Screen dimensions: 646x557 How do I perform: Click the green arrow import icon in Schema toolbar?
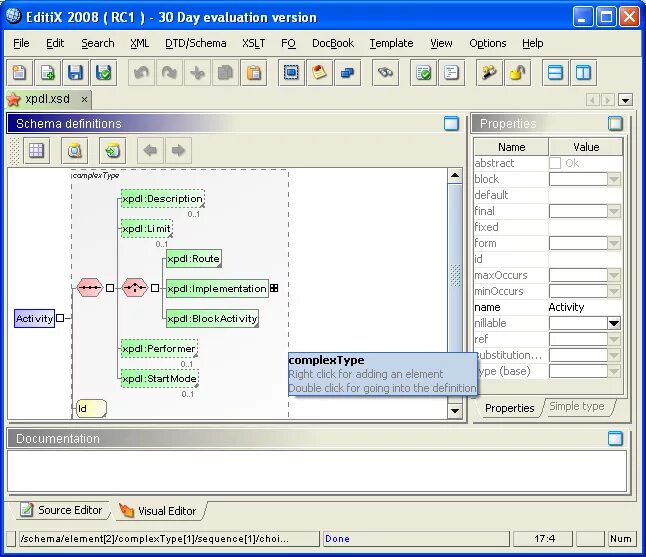click(x=112, y=150)
